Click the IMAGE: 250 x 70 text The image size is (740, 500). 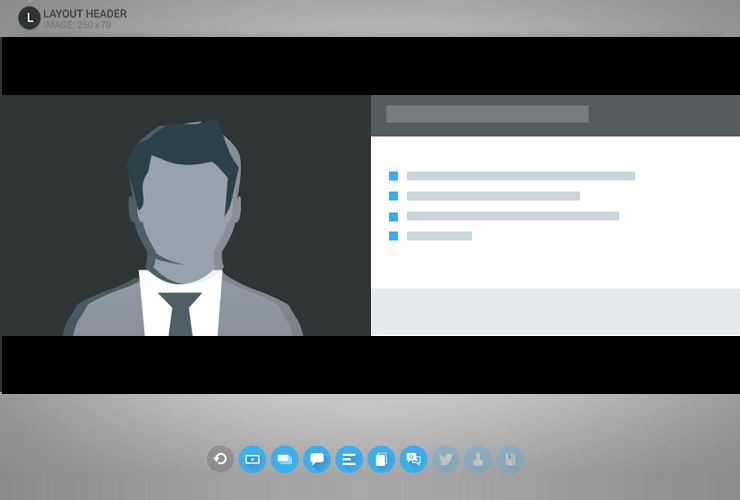(x=77, y=25)
